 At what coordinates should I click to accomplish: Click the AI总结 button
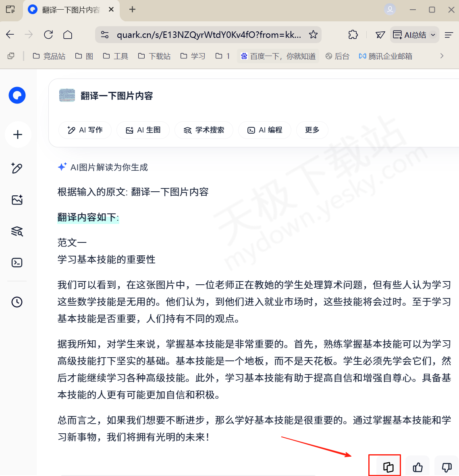tap(414, 35)
